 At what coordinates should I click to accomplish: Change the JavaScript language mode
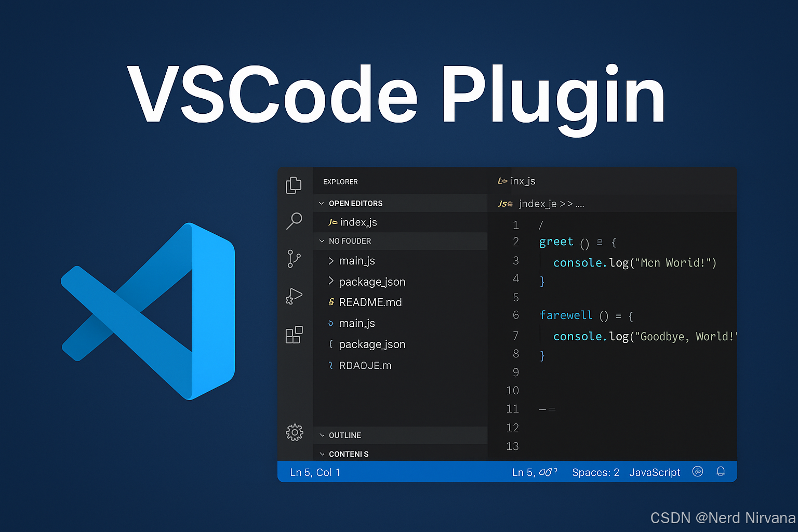655,472
